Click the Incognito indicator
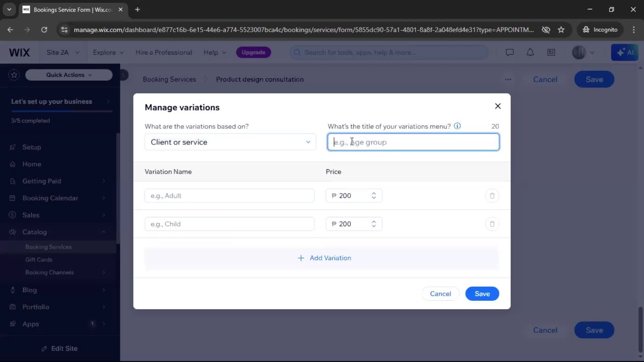Screen dimensions: 644x362 600,30
